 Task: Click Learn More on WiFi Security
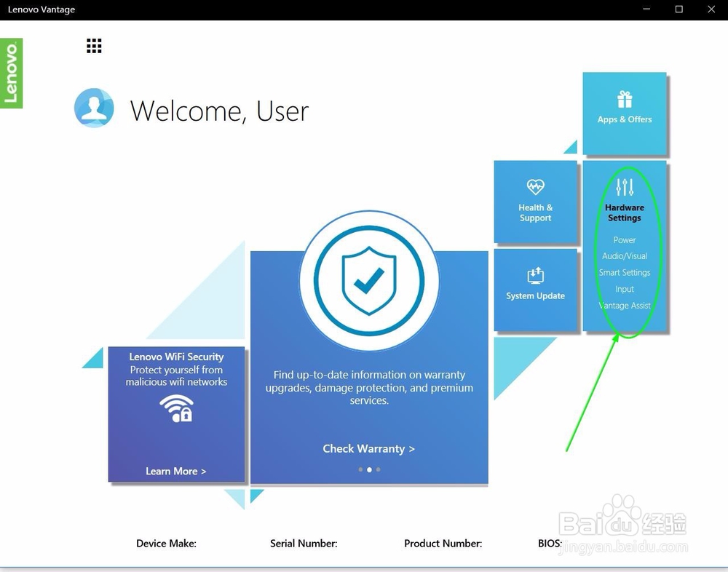(x=176, y=472)
